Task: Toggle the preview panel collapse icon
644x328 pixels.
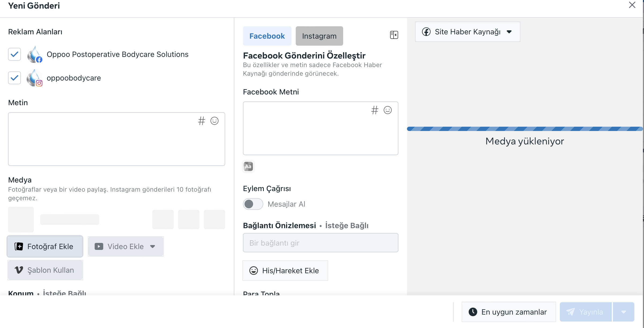Action: coord(394,35)
